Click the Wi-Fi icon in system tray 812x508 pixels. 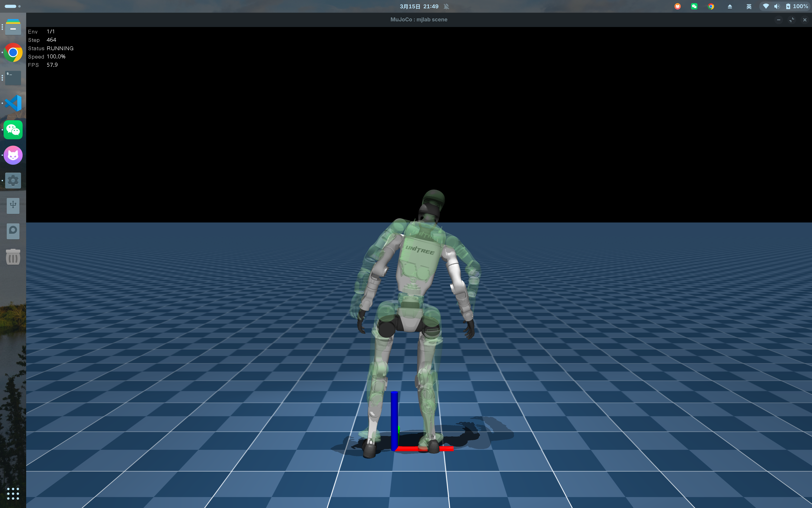click(766, 6)
